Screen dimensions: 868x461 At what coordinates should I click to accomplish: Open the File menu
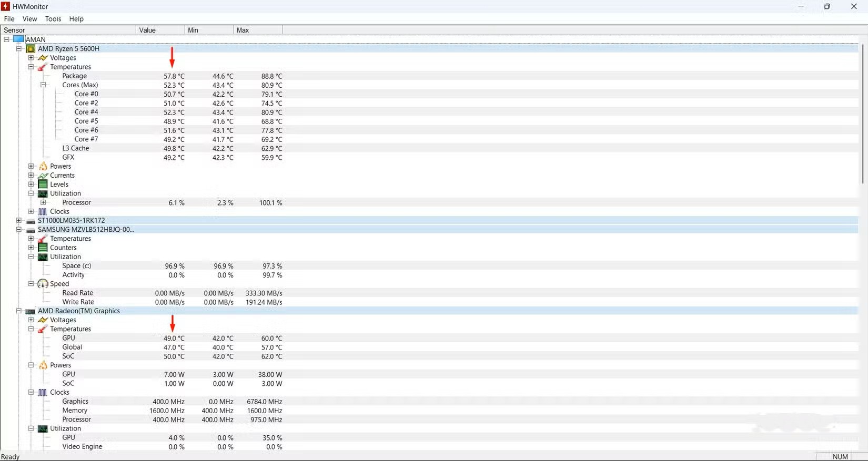[x=9, y=19]
